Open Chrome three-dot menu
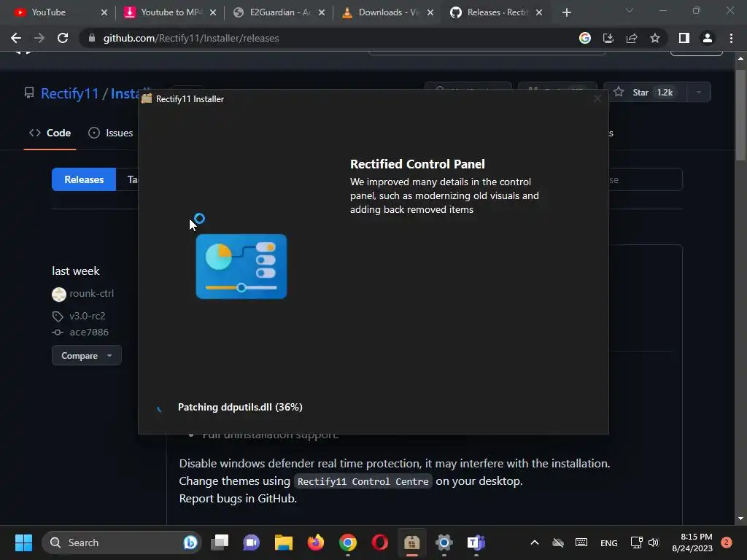Viewport: 747px width, 560px height. tap(731, 38)
